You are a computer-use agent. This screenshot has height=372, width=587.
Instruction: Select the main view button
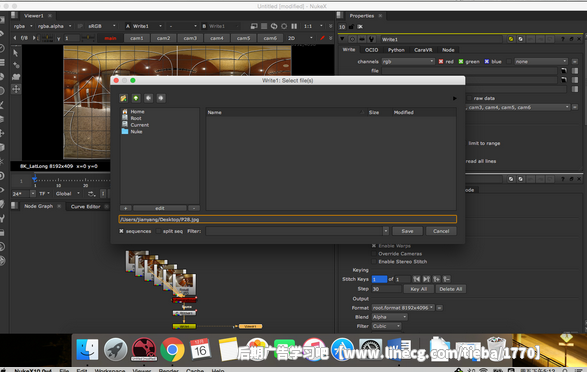[x=110, y=38]
